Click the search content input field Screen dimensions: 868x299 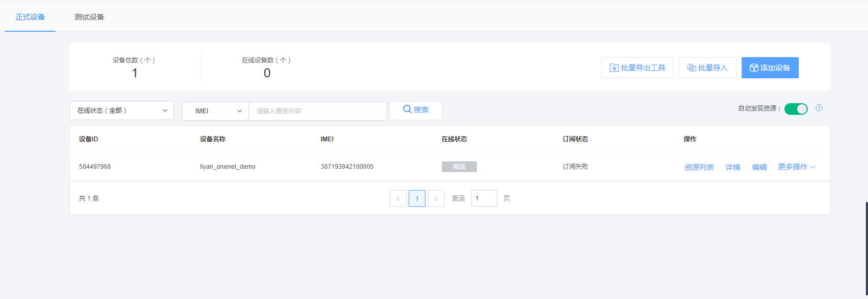tap(317, 111)
